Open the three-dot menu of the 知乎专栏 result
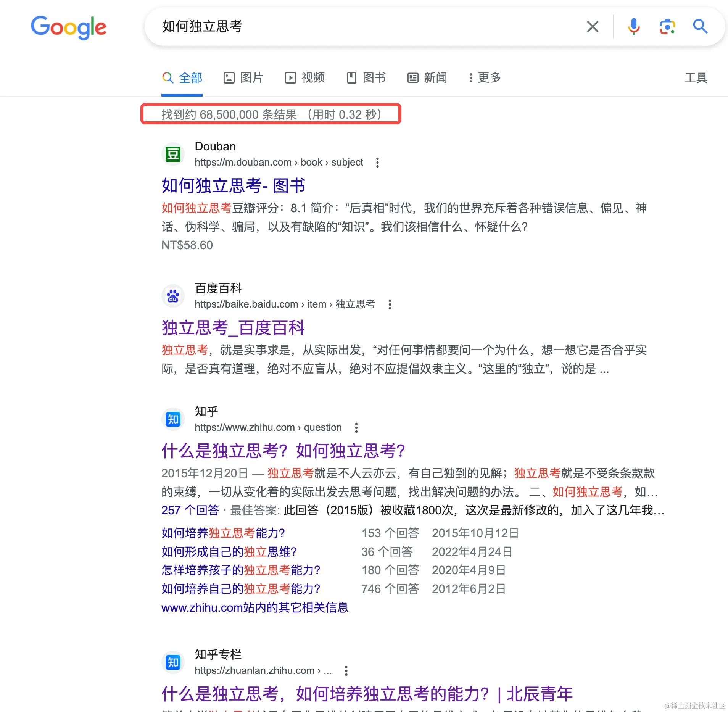Image resolution: width=728 pixels, height=712 pixels. 346,671
